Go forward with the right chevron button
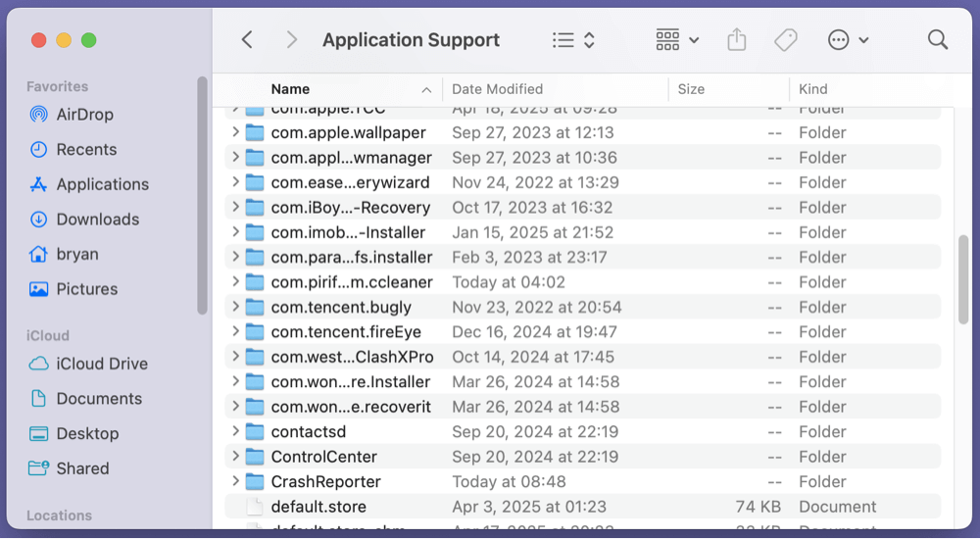The width and height of the screenshot is (980, 539). coord(291,40)
